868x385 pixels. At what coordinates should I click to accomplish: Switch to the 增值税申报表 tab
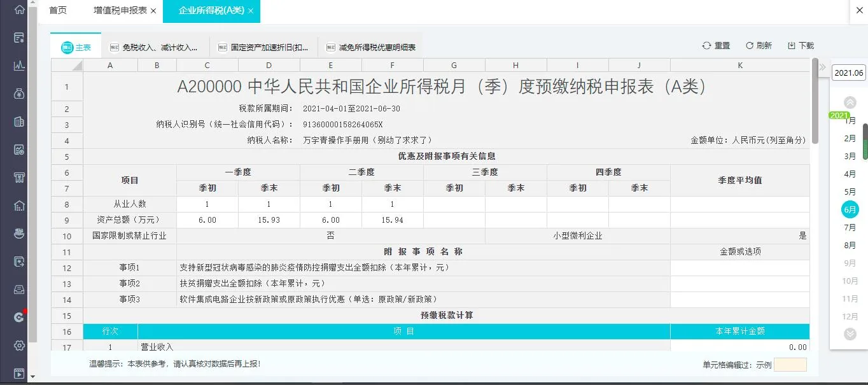[120, 11]
